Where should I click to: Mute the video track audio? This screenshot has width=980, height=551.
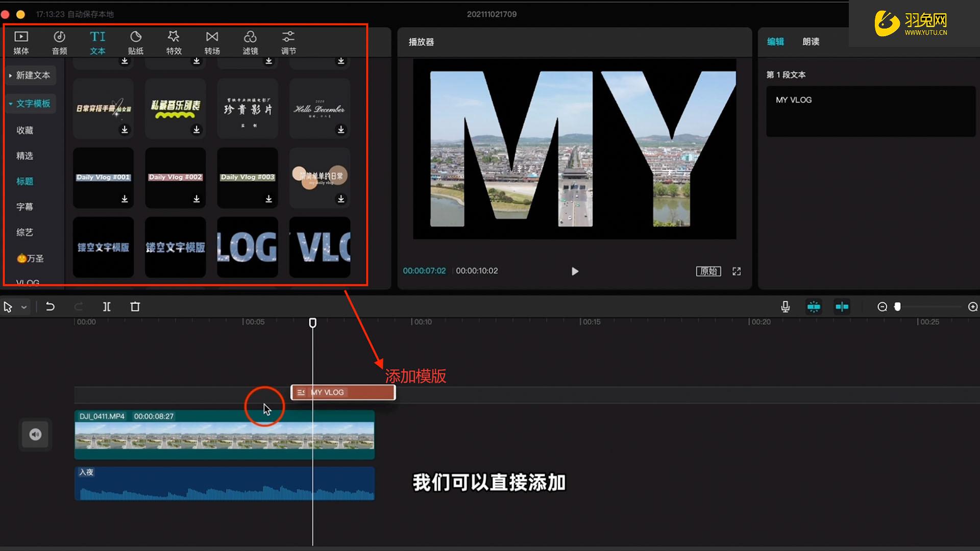click(35, 434)
